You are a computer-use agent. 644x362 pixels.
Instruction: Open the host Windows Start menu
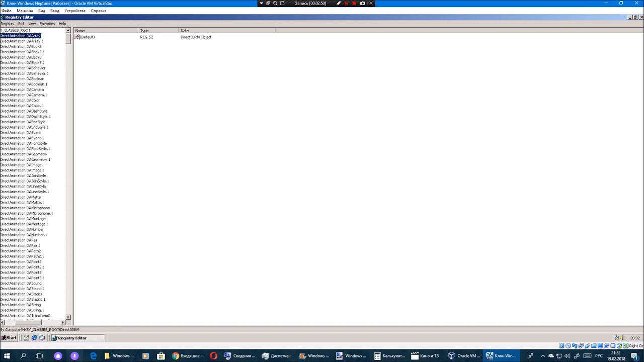pyautogui.click(x=7, y=356)
